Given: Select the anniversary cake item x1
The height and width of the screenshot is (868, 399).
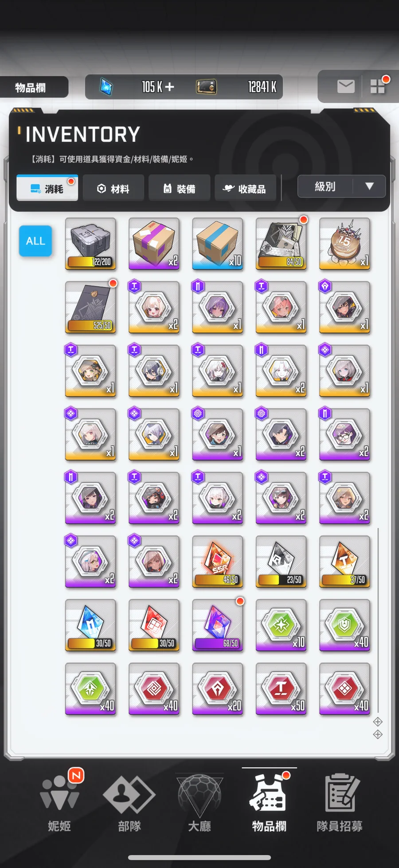Looking at the screenshot, I should (344, 244).
